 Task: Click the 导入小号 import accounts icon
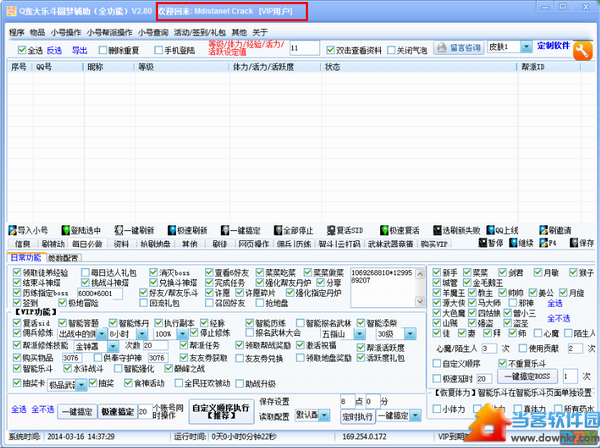(x=13, y=230)
